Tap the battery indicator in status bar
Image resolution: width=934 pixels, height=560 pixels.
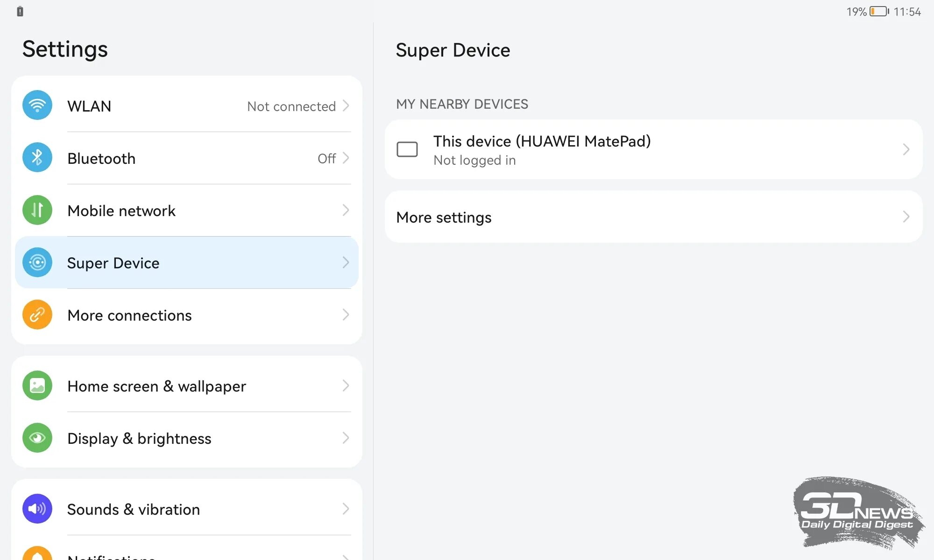pyautogui.click(x=879, y=11)
